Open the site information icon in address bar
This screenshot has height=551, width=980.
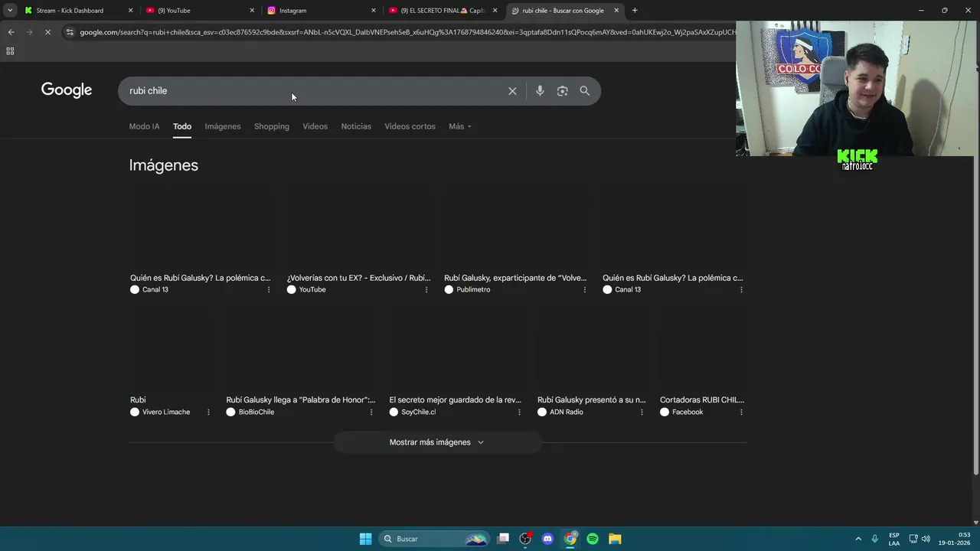tap(70, 32)
